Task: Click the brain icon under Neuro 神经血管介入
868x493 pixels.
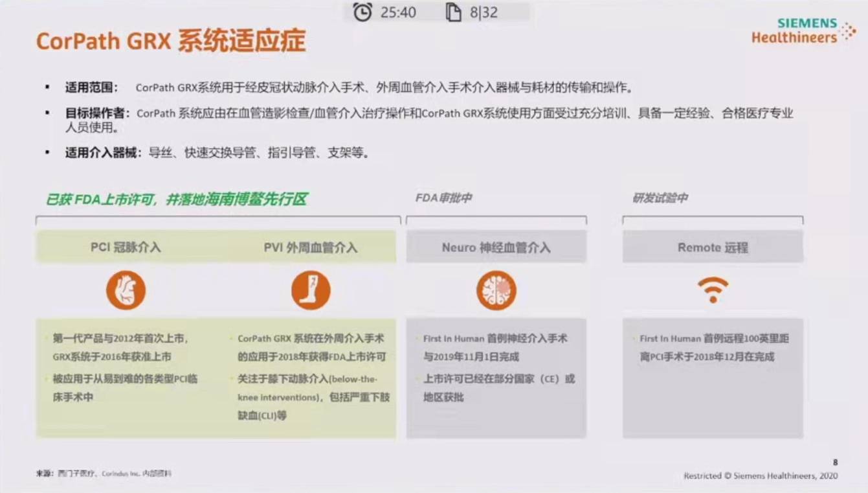Action: tap(496, 290)
